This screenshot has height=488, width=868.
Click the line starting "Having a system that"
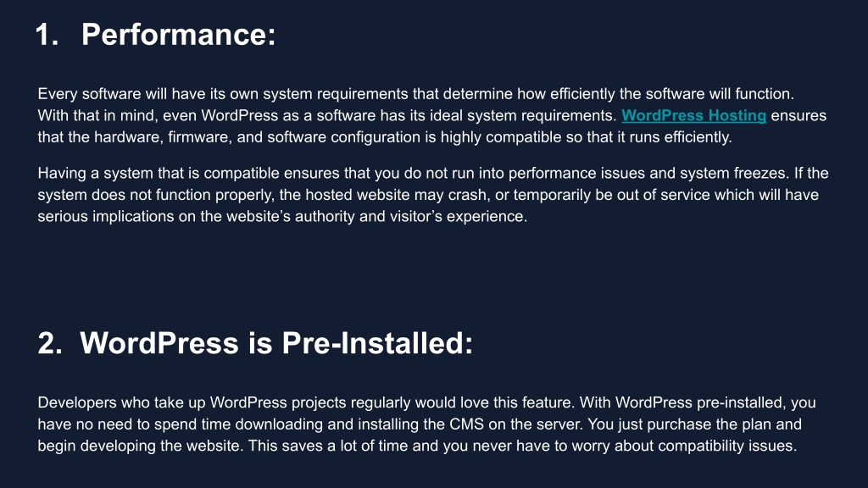click(433, 173)
